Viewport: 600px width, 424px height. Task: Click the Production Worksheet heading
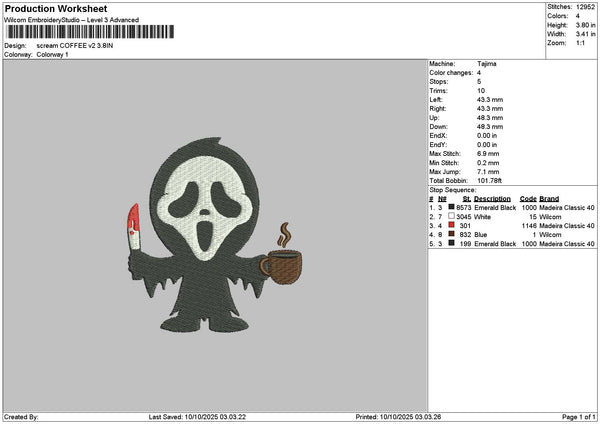(x=56, y=9)
